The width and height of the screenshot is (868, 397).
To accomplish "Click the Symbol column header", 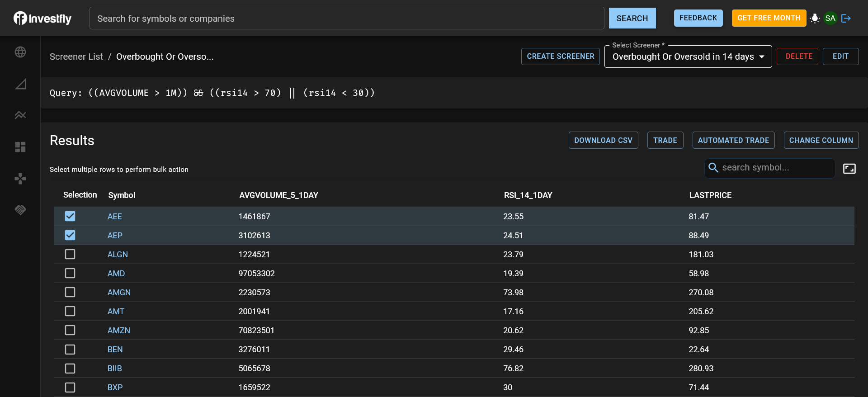I will [x=122, y=195].
